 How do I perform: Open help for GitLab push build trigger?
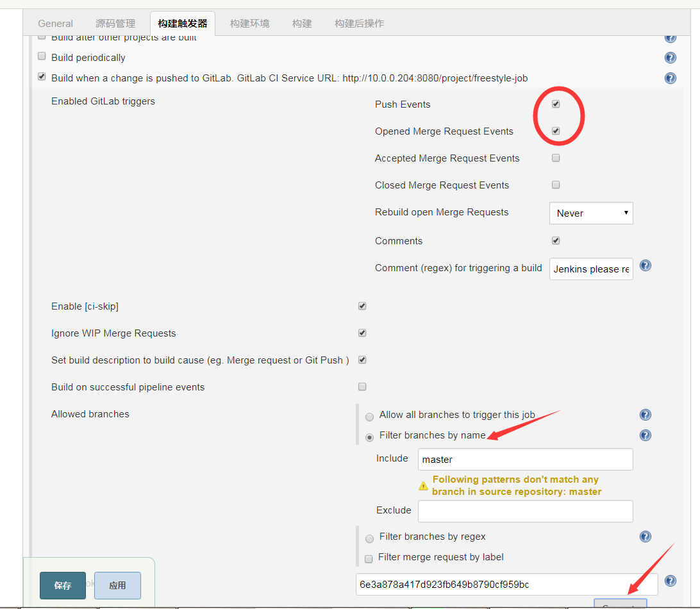(670, 78)
